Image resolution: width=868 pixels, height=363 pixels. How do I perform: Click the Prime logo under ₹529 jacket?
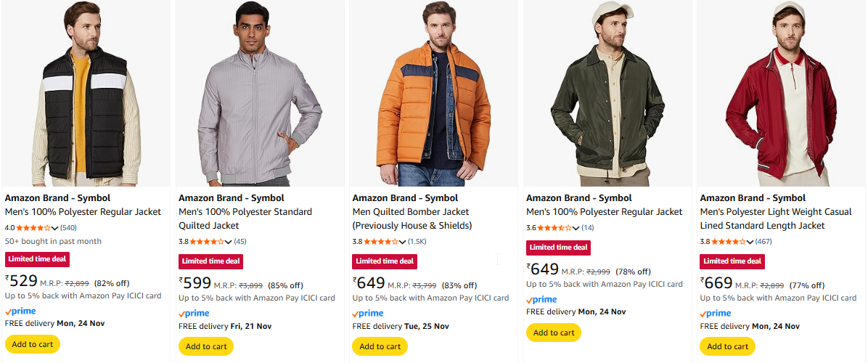click(20, 311)
